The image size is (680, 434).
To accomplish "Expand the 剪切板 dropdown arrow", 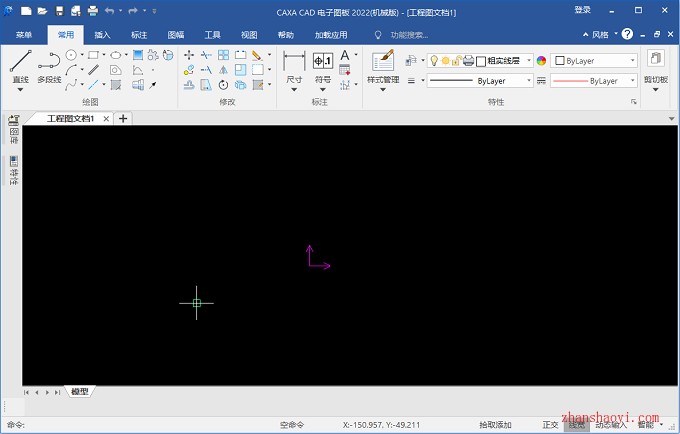I will click(x=656, y=90).
